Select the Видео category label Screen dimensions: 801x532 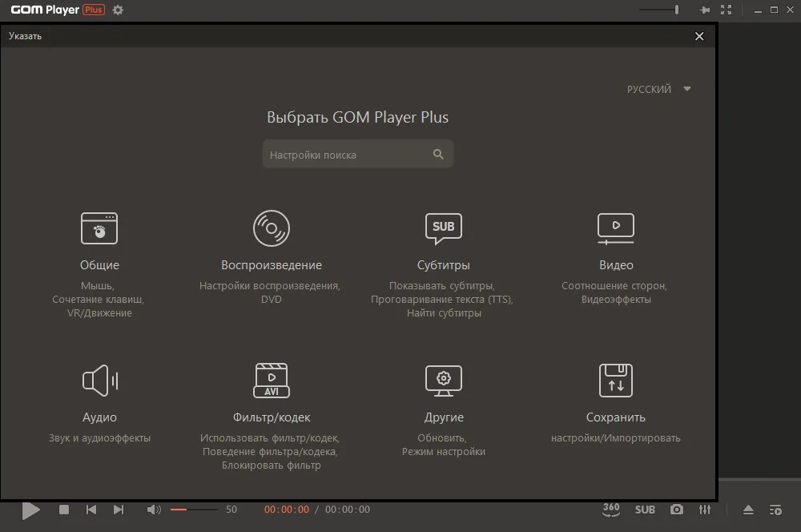click(616, 264)
